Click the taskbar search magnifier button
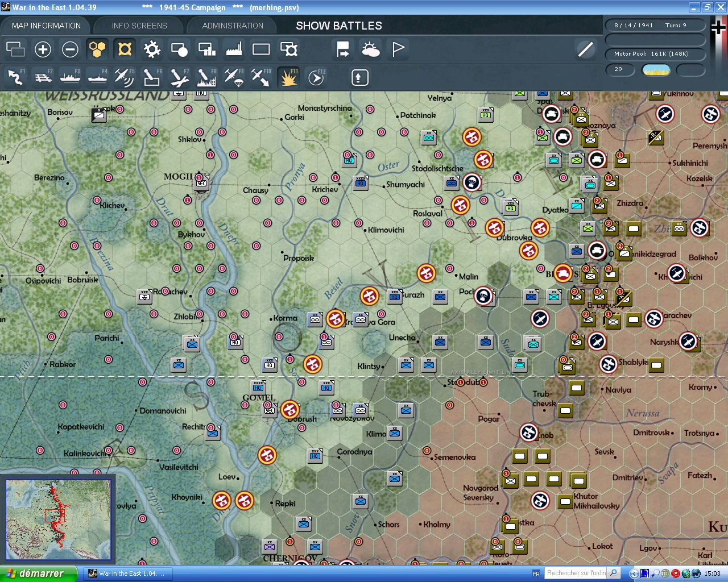Viewport: 728px width, 582px height. click(614, 573)
